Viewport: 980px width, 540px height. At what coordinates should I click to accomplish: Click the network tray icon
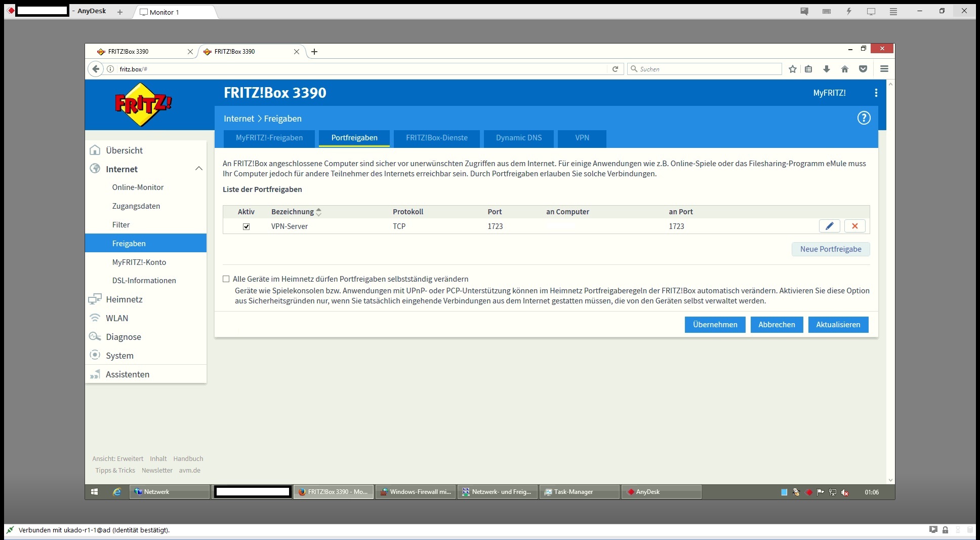coord(833,492)
